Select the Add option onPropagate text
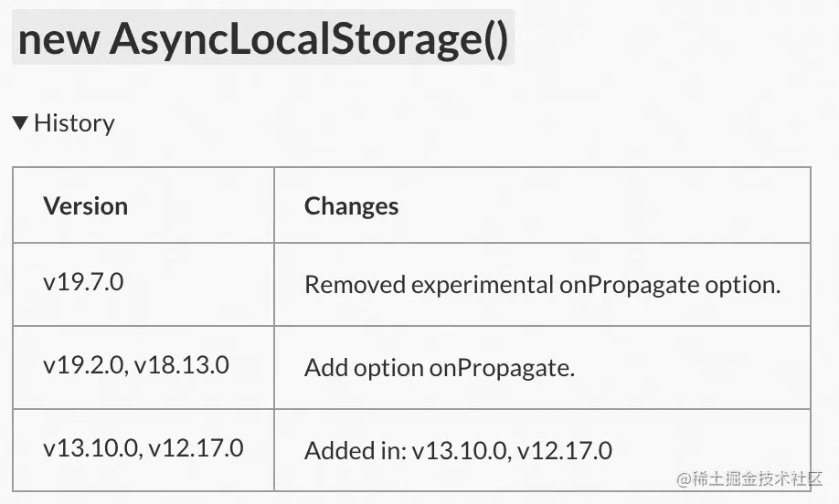Viewport: 839px width, 504px height. pos(440,368)
